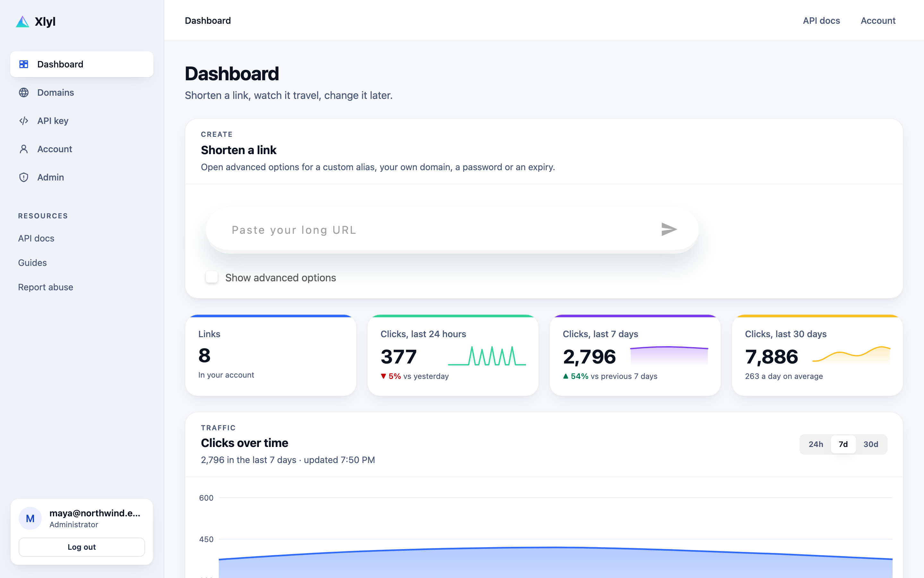Click the Log out button
Image resolution: width=924 pixels, height=578 pixels.
[x=82, y=547]
